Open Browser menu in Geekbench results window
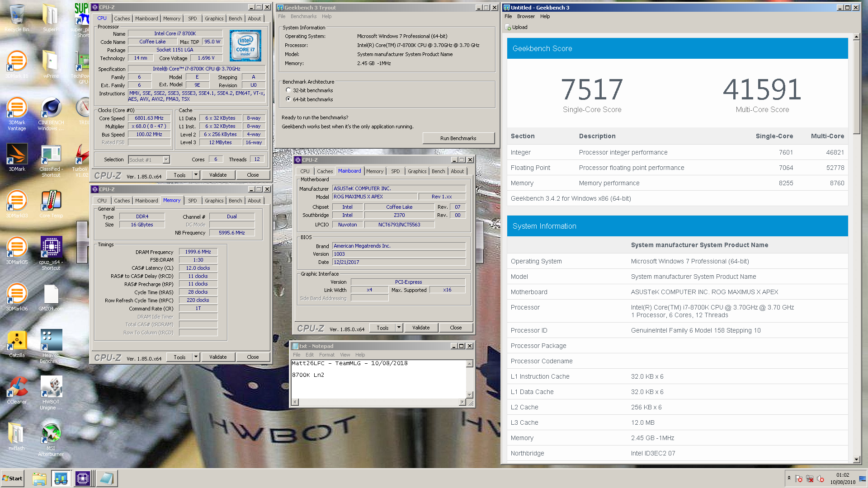 click(x=526, y=16)
